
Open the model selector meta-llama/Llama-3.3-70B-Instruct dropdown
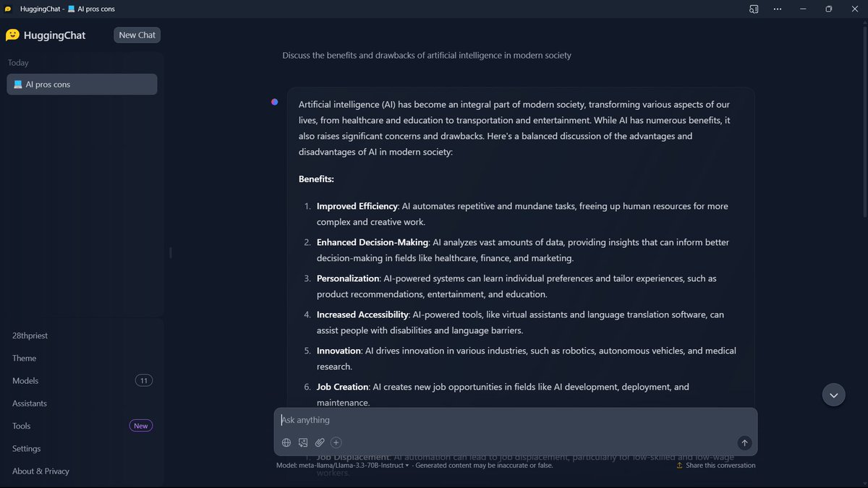343,466
